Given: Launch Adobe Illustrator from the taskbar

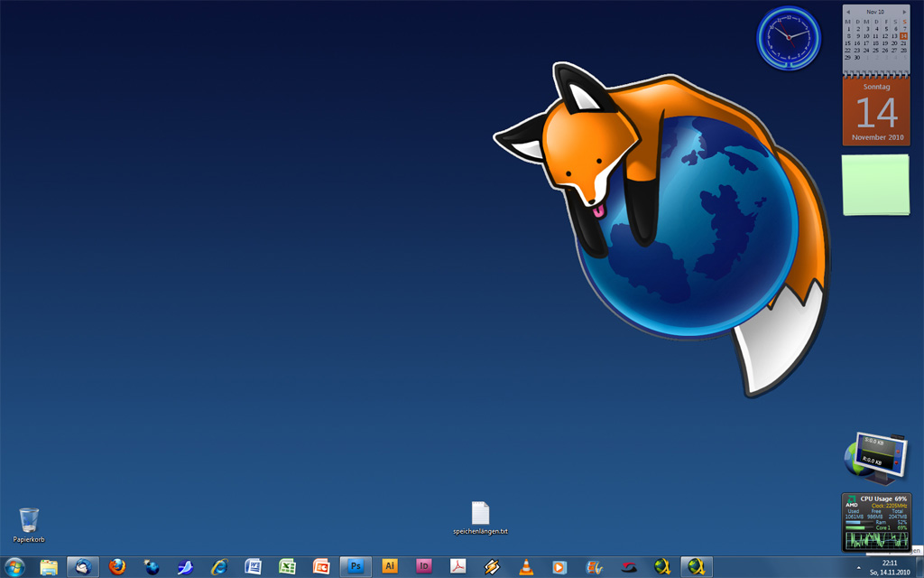Looking at the screenshot, I should 390,566.
